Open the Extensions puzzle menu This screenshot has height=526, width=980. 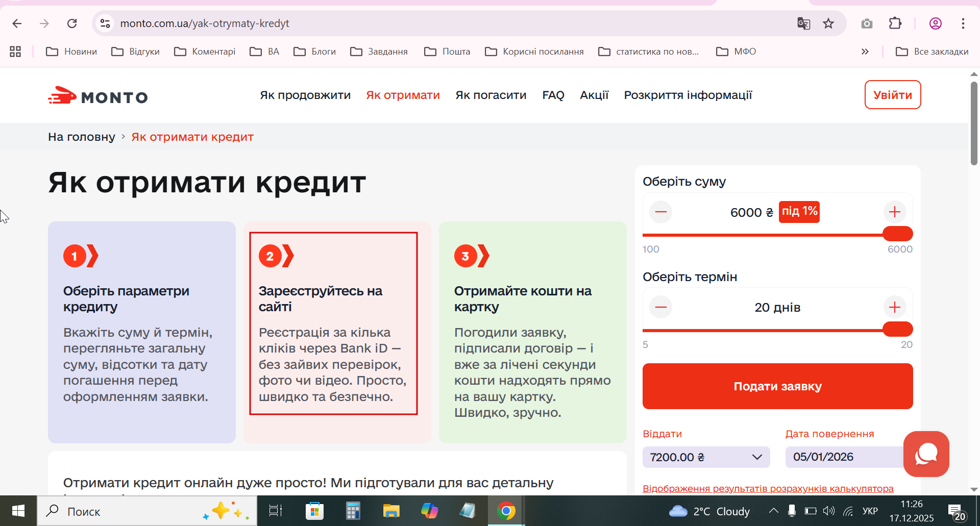coord(895,23)
